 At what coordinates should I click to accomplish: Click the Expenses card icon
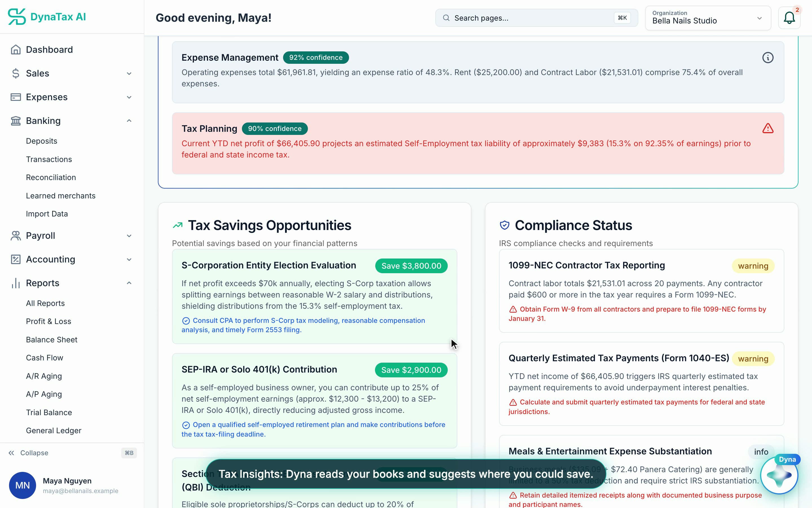click(16, 97)
